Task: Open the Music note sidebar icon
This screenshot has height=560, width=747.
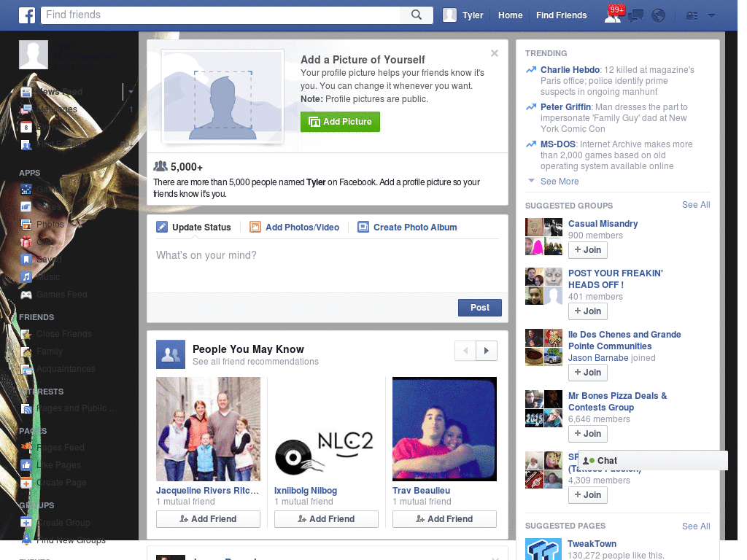Action: [x=26, y=276]
